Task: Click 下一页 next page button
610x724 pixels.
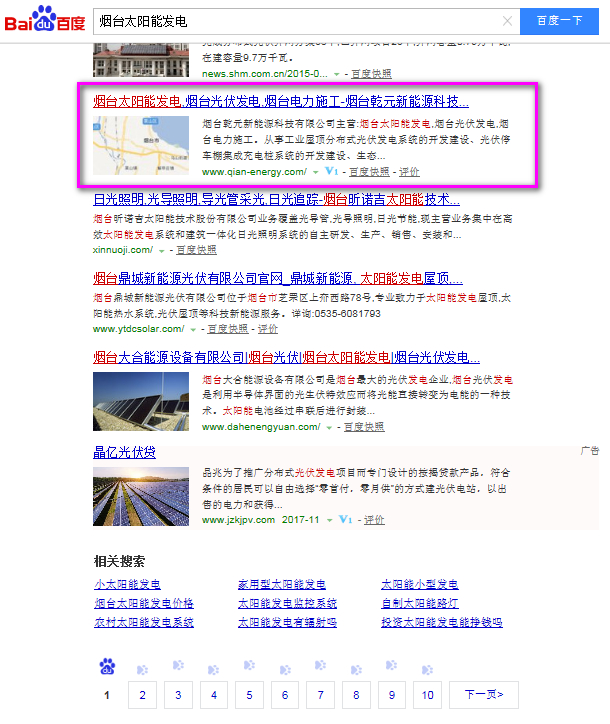Action: [483, 695]
